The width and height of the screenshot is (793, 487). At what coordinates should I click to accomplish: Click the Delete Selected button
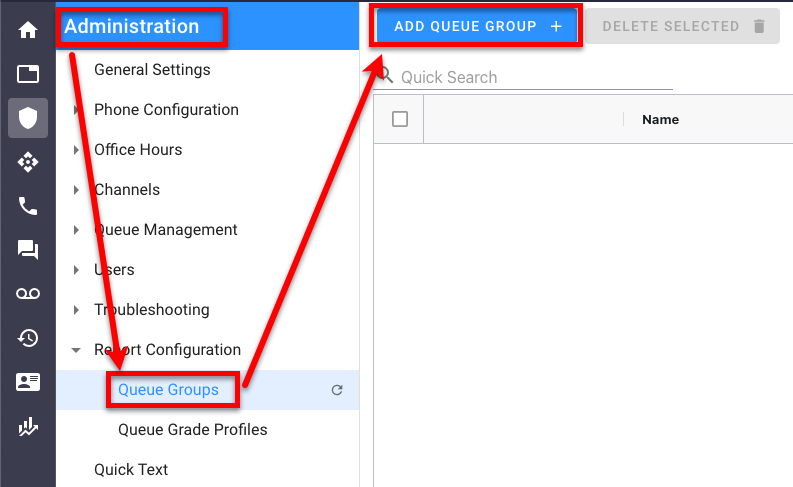tap(683, 26)
